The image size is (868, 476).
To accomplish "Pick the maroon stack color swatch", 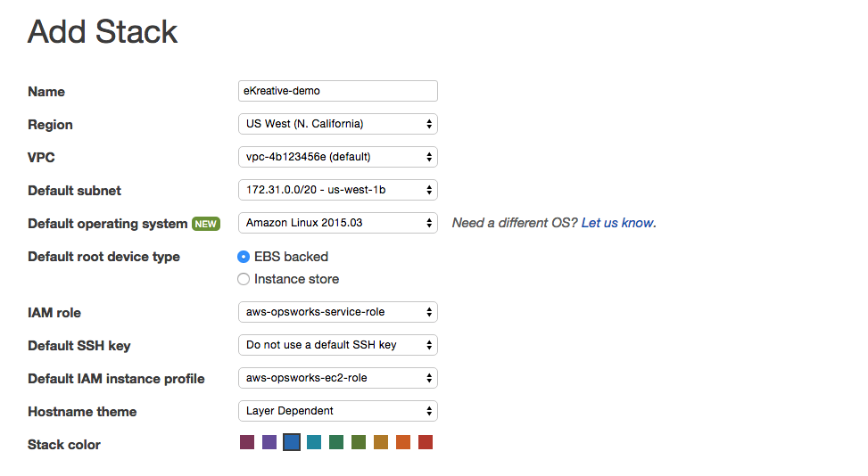I will [247, 442].
